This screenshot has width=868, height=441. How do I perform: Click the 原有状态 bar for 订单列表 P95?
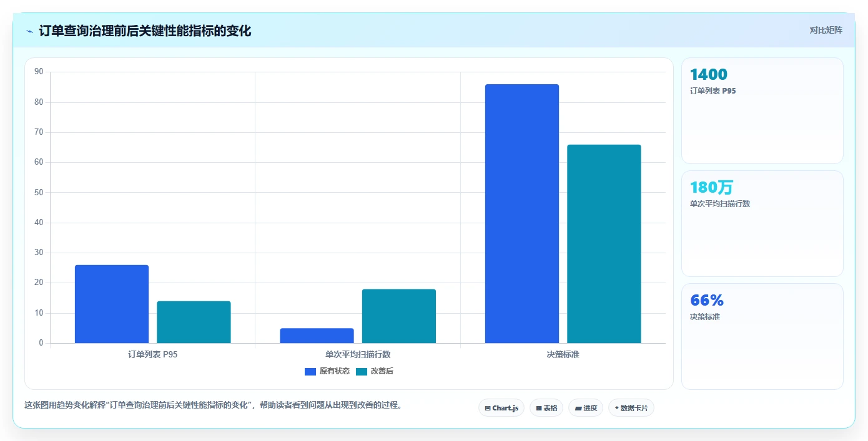click(112, 304)
